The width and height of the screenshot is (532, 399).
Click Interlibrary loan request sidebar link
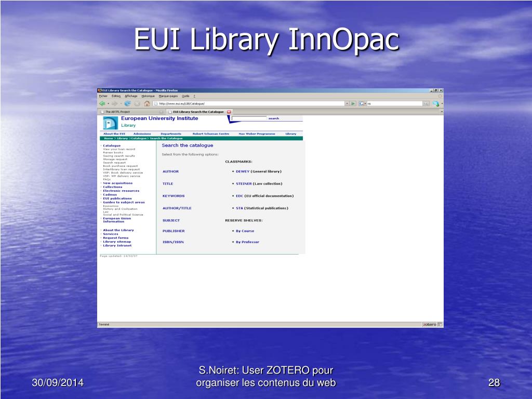pos(122,169)
